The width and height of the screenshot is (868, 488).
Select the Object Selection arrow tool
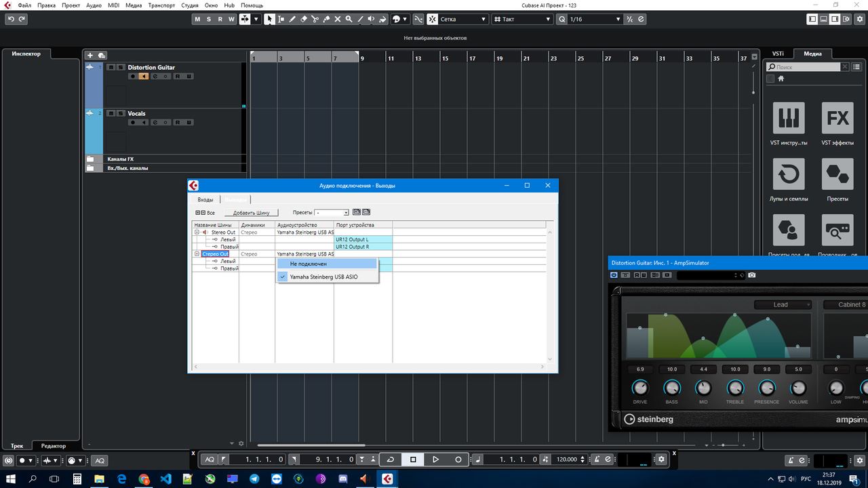point(270,19)
